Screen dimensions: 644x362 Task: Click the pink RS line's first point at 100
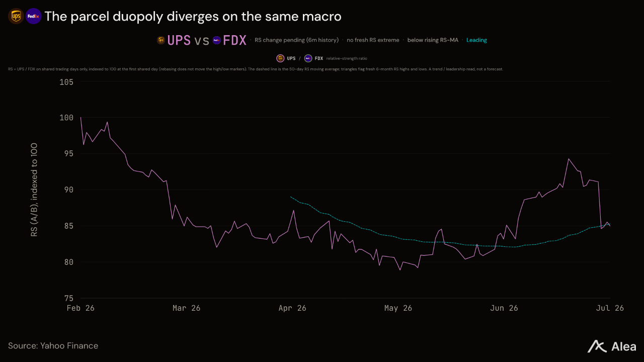pos(81,118)
